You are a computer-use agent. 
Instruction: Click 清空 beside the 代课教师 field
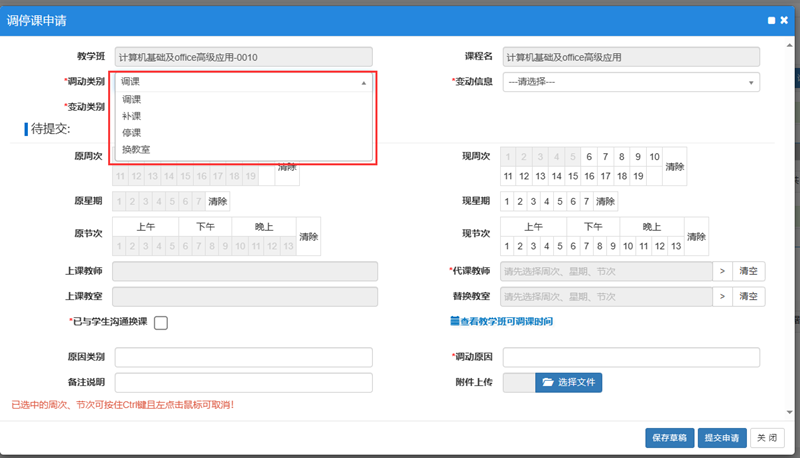[x=750, y=271]
